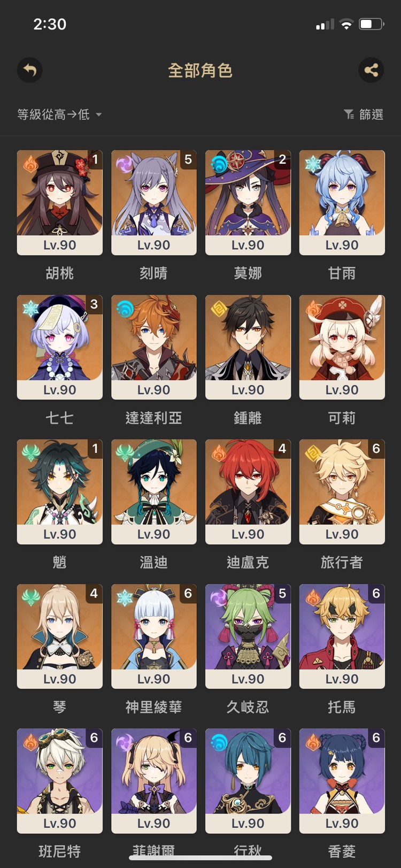The height and width of the screenshot is (868, 401).
Task: Click the constellation 6 badge on 神里綾華
Action: [188, 593]
